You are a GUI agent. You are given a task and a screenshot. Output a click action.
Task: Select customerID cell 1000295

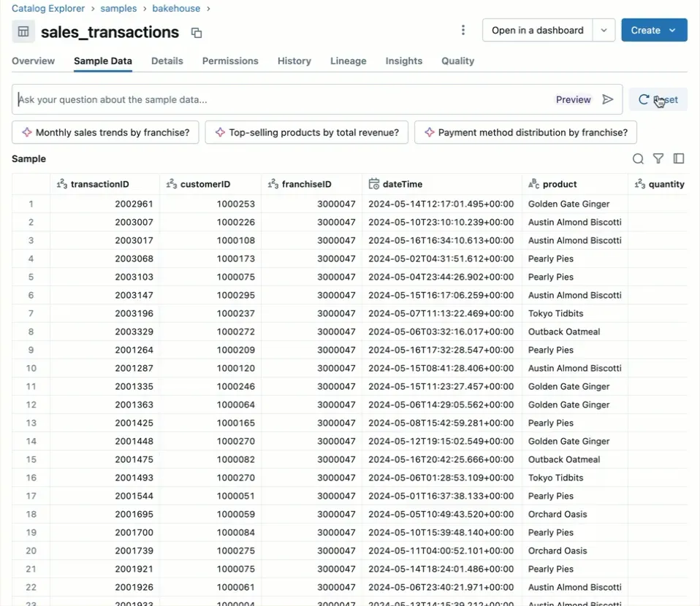click(210, 296)
